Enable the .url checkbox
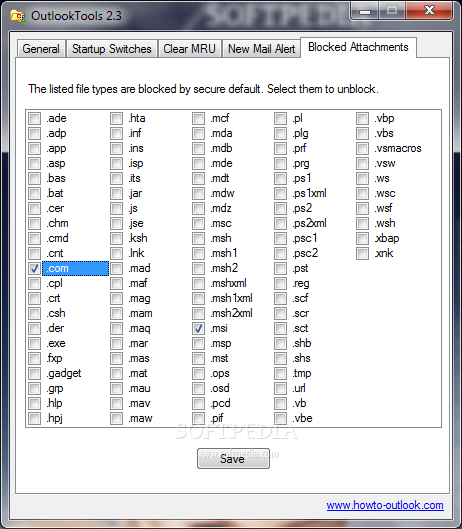The image size is (462, 529). [x=280, y=388]
